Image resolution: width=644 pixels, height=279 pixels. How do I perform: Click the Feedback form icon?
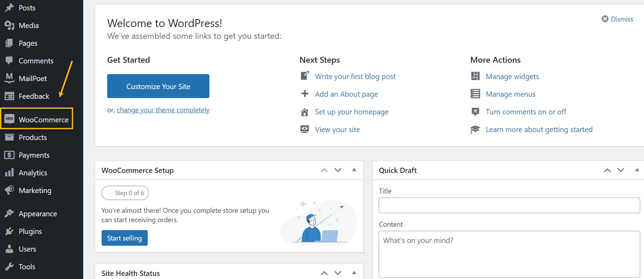point(9,96)
